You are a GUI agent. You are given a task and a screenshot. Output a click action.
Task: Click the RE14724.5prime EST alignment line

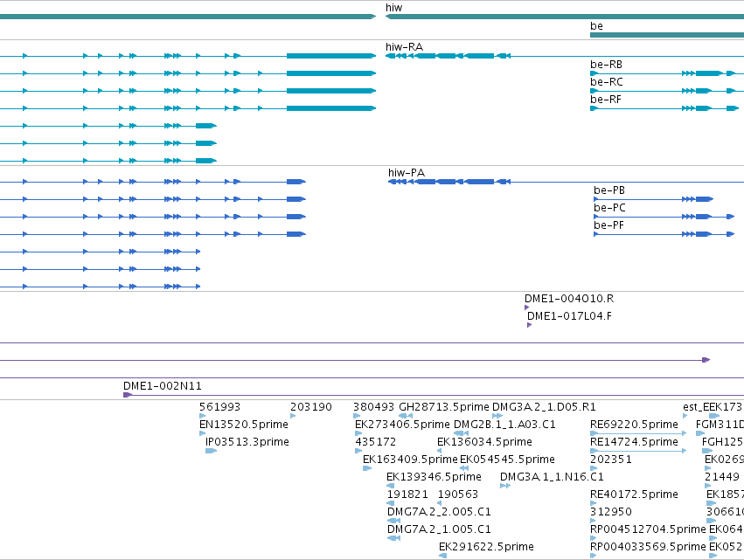point(638,451)
